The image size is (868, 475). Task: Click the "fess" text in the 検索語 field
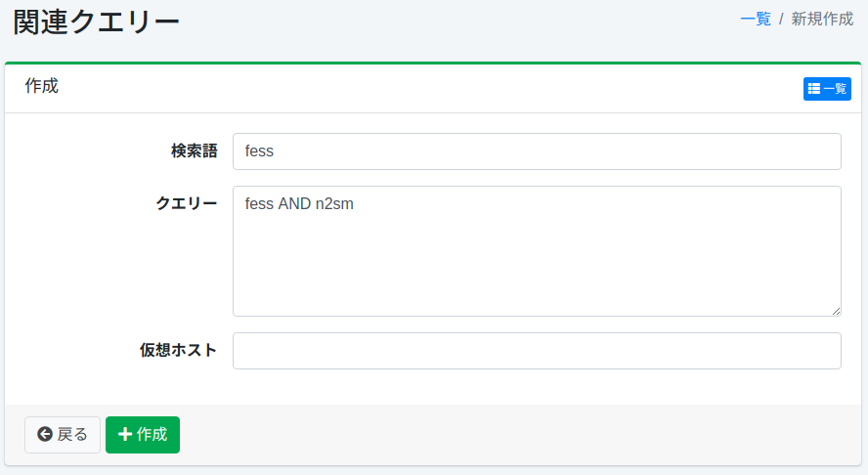click(259, 151)
